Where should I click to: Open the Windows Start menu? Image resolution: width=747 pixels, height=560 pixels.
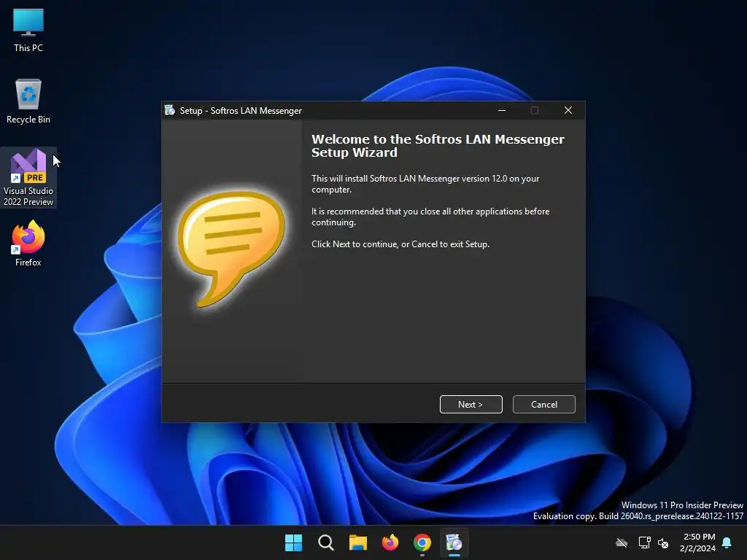pos(293,542)
